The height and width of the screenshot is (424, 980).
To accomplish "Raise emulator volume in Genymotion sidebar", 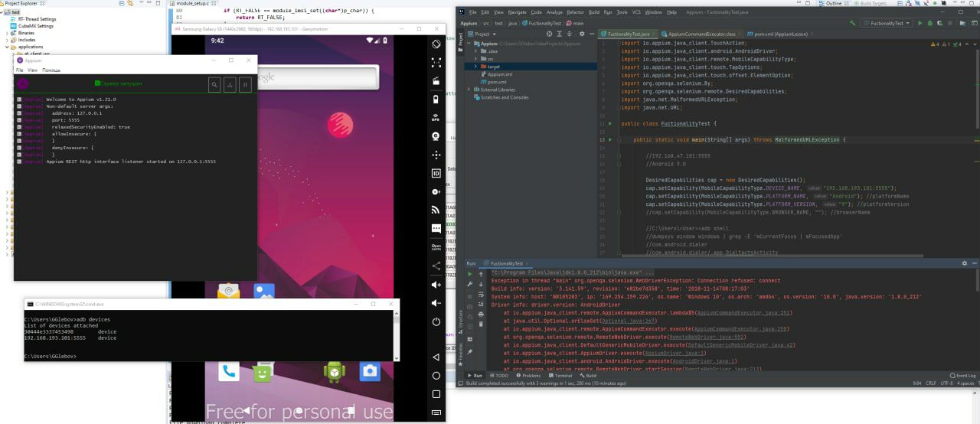I will pos(436,285).
